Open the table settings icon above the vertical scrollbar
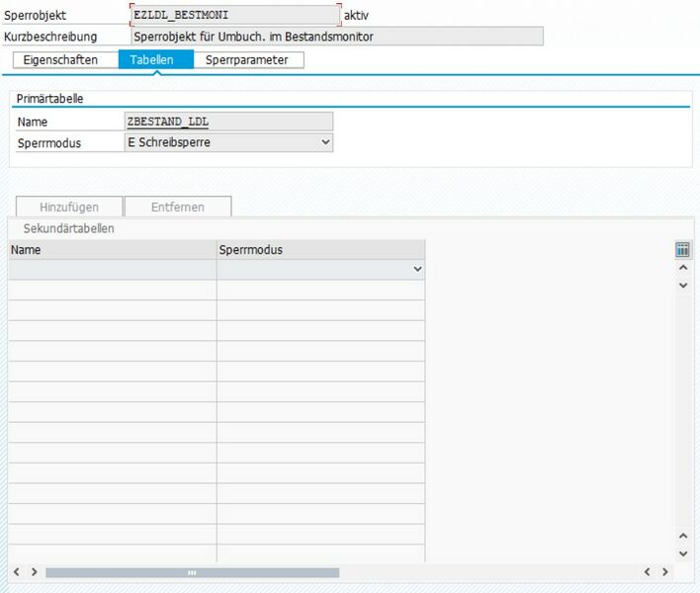The image size is (700, 593). pos(682,249)
